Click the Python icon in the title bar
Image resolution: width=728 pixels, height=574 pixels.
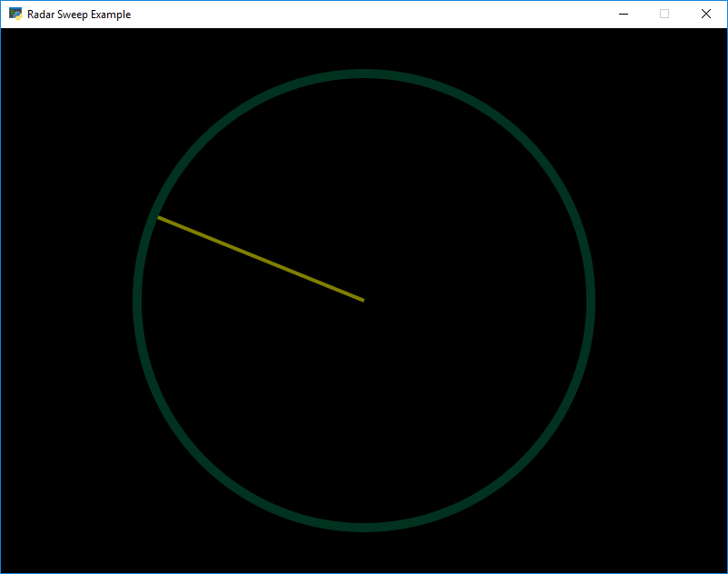tap(15, 14)
